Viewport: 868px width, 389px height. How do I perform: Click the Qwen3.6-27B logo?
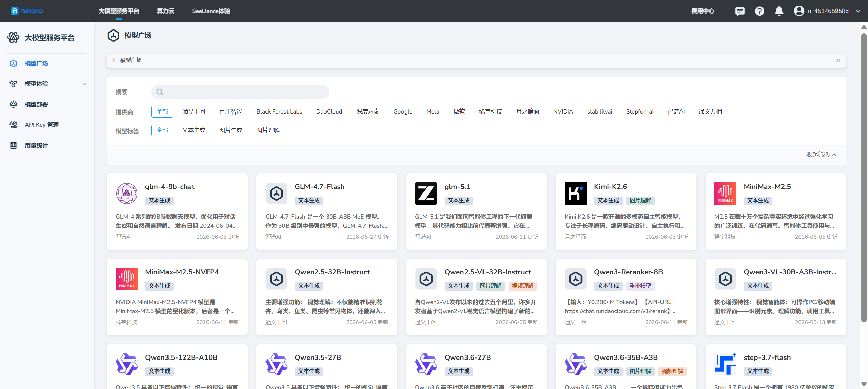[426, 364]
